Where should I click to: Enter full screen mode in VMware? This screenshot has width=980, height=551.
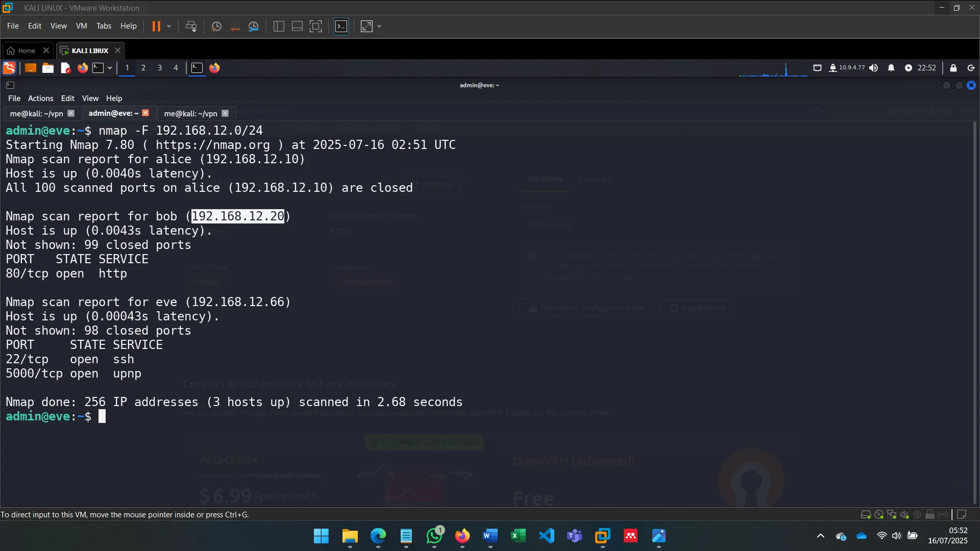pos(316,26)
